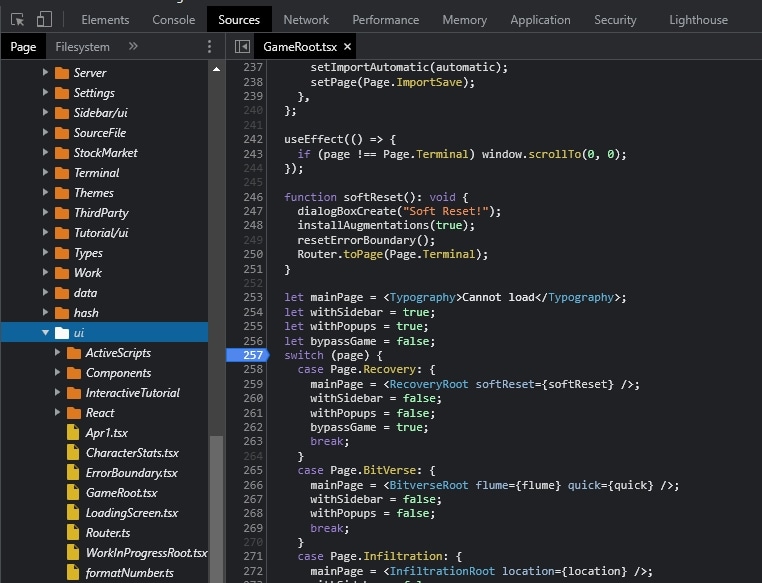The image size is (762, 583).
Task: Activate the inspect element picker icon
Action: point(17,19)
